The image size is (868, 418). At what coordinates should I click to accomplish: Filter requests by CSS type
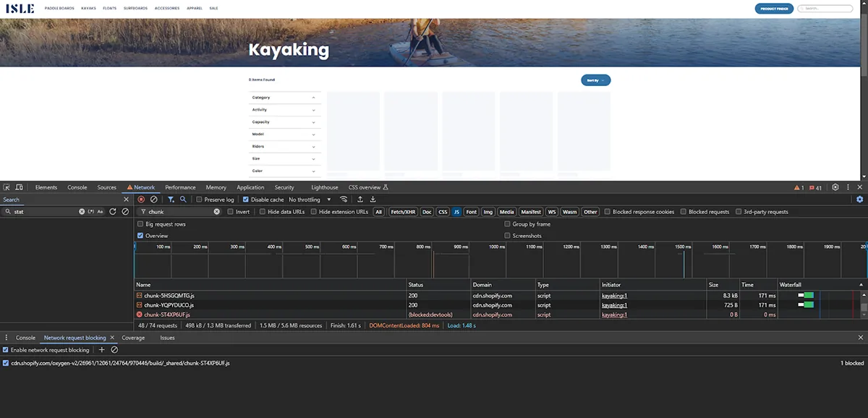click(443, 212)
